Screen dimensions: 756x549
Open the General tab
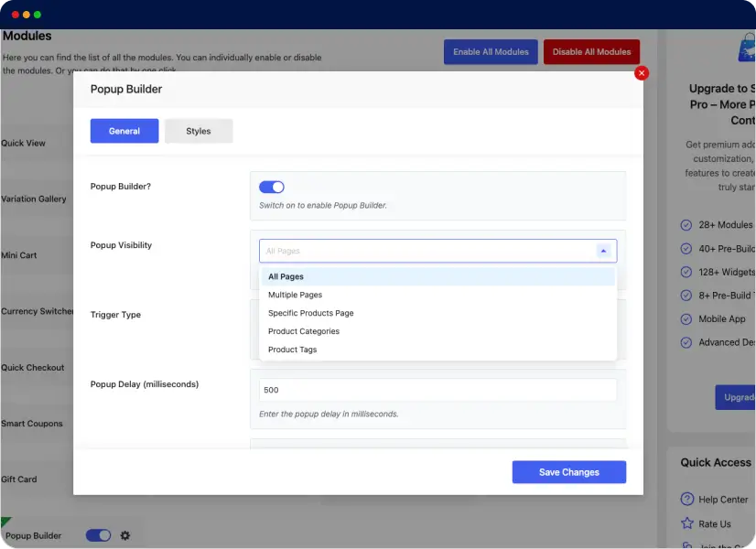124,131
